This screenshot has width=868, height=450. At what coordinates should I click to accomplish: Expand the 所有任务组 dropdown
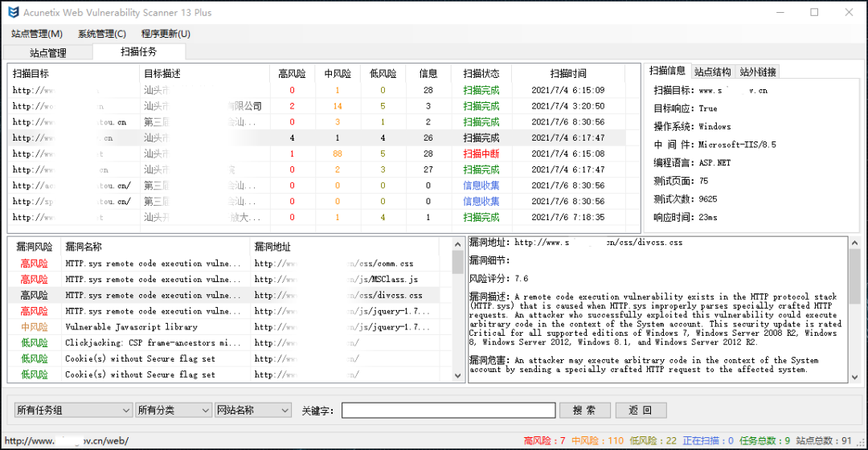(73, 410)
